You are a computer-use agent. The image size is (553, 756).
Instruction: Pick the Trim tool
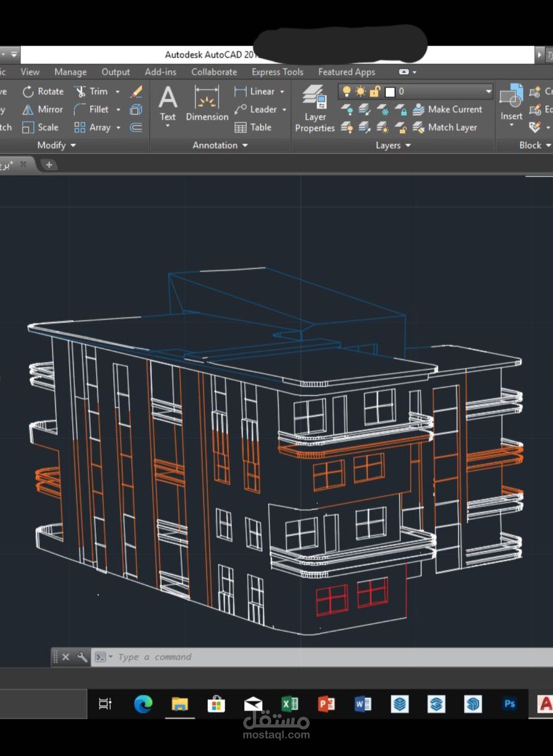pos(91,92)
